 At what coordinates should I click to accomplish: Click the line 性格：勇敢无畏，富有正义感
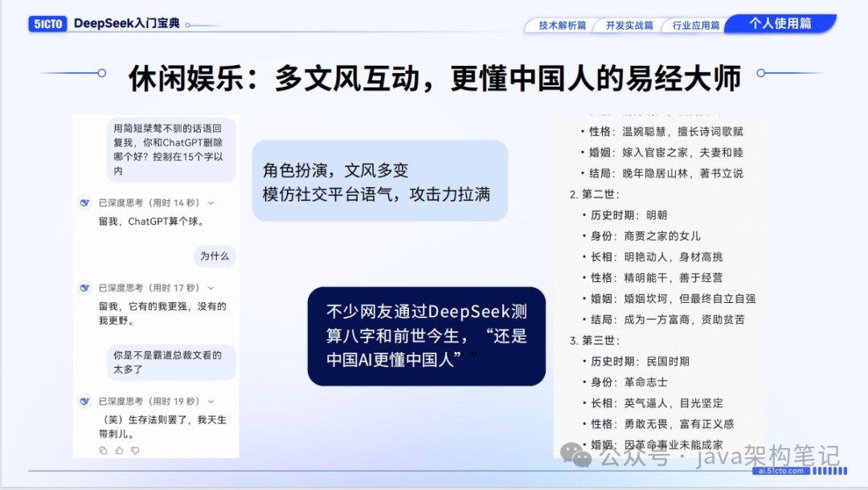click(661, 424)
